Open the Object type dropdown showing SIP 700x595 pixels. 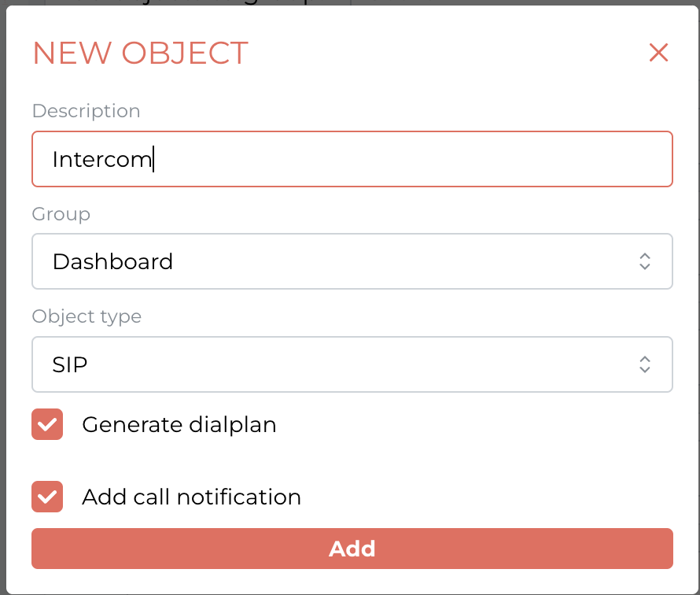pyautogui.click(x=352, y=364)
